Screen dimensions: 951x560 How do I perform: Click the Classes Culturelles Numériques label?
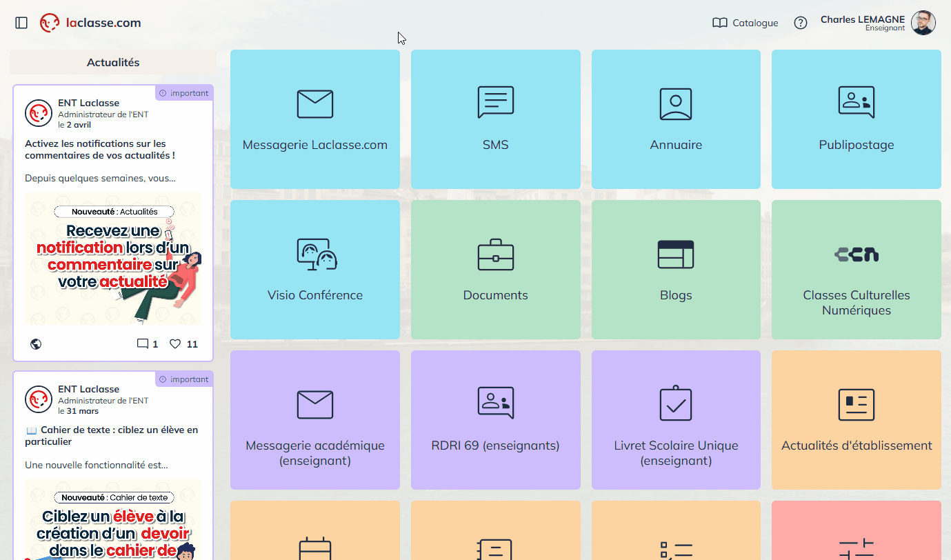point(857,303)
